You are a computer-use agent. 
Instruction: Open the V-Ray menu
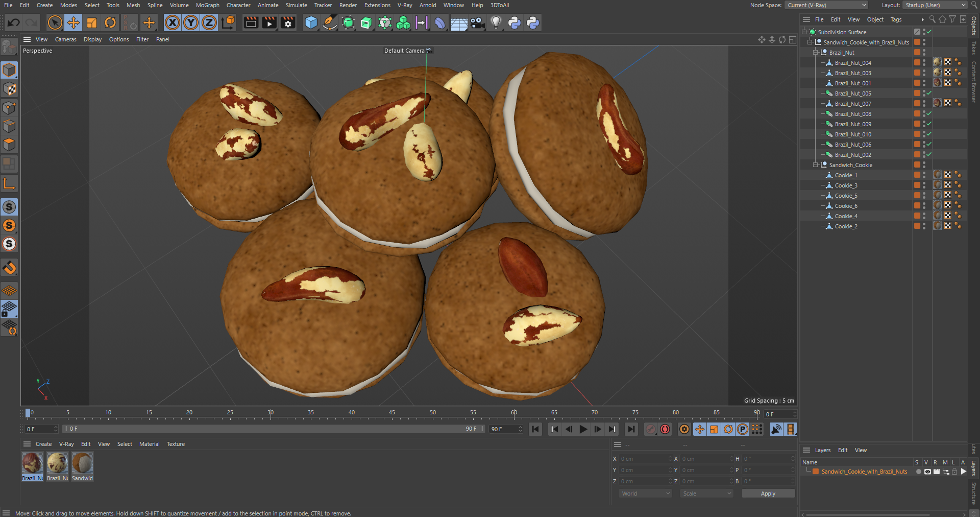click(x=404, y=5)
